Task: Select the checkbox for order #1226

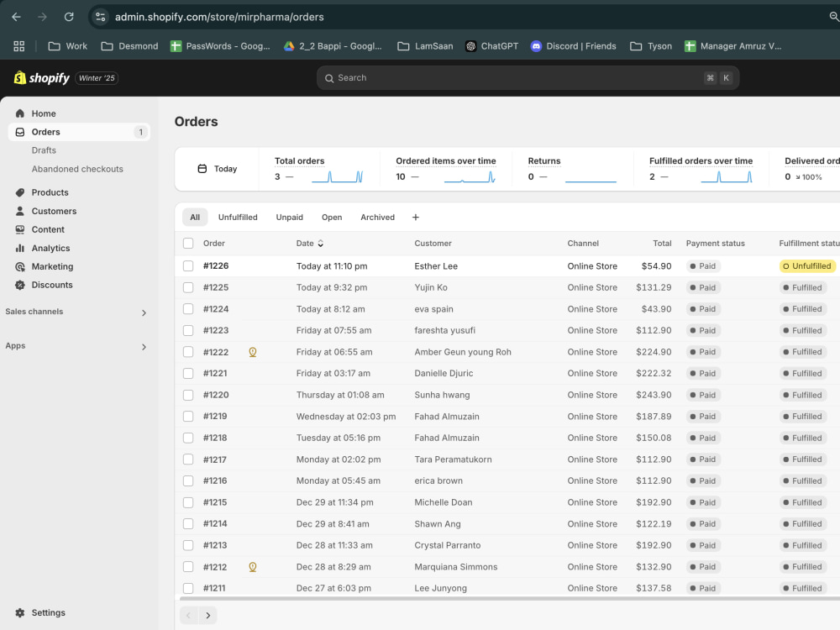Action: point(188,265)
